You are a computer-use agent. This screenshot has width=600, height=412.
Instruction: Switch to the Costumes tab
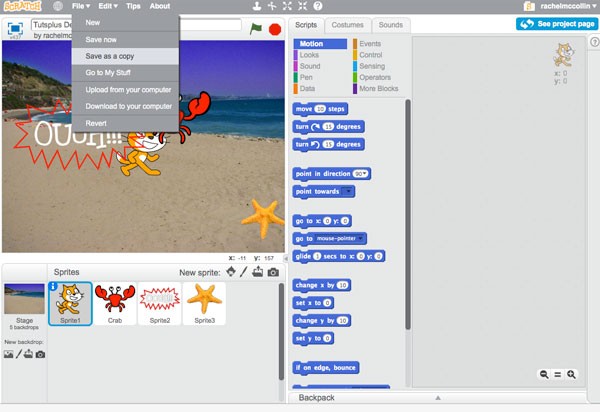coord(347,25)
